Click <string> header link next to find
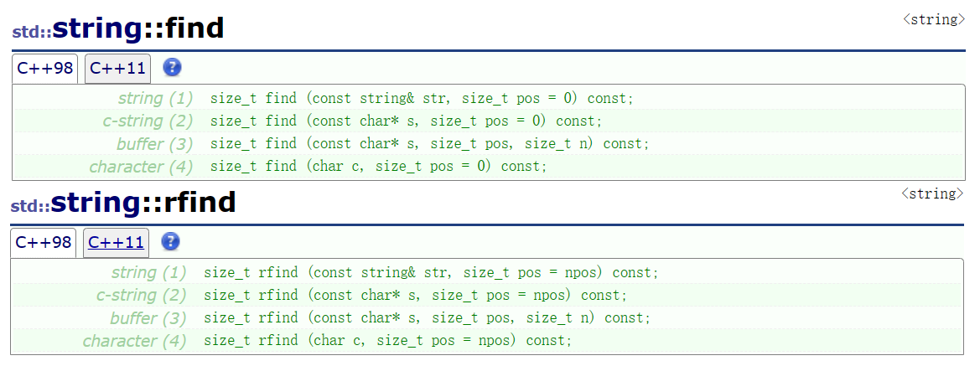Viewport: 980px width, 366px height. click(934, 20)
